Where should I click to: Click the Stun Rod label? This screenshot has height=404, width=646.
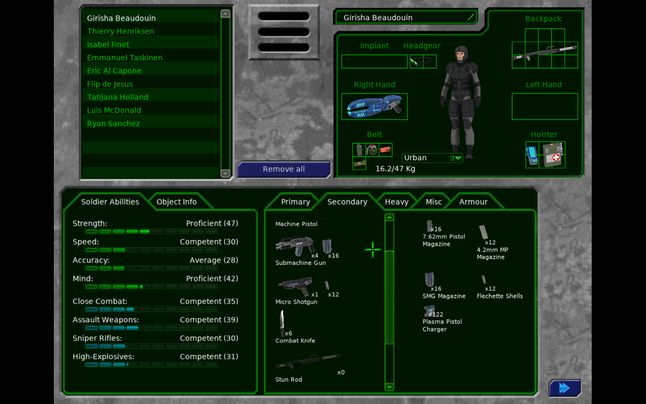click(x=288, y=380)
